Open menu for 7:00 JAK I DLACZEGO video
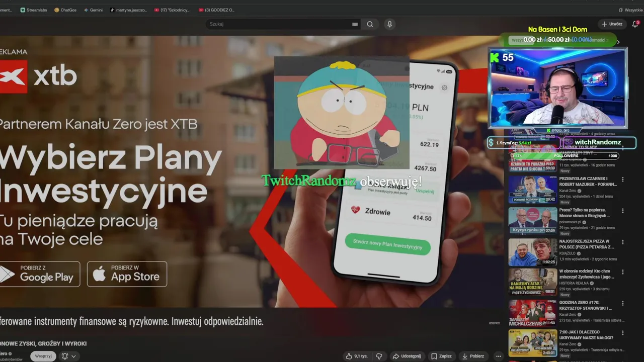Screen dimensions: 644x362 [623, 333]
